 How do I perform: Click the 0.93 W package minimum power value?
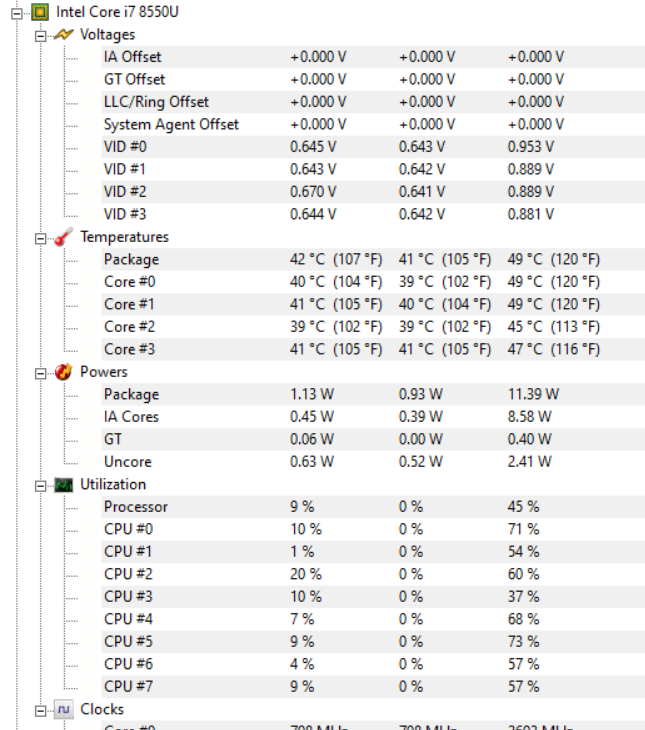421,394
